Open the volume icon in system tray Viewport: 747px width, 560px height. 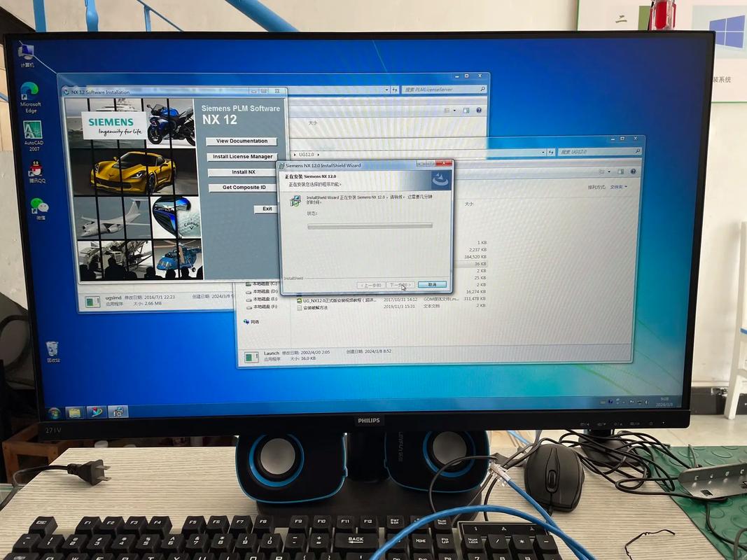point(646,402)
